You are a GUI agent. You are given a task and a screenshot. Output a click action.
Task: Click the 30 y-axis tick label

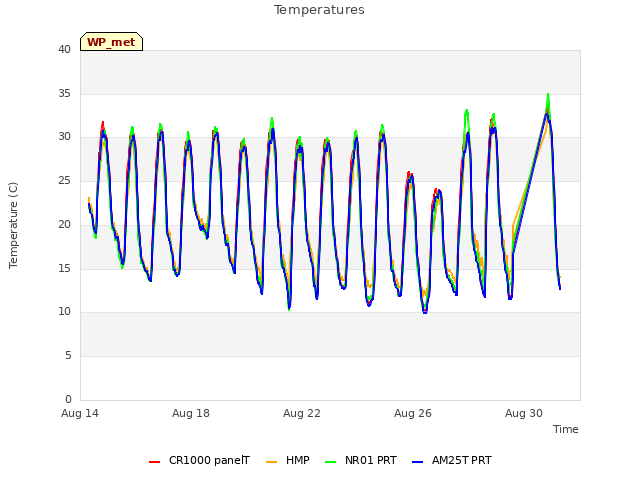(64, 137)
